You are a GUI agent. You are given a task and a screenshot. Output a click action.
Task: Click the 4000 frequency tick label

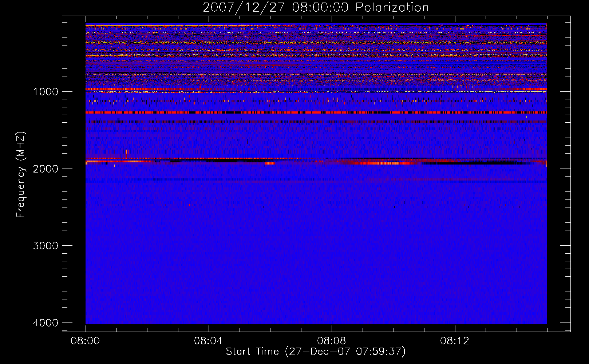[x=46, y=323]
